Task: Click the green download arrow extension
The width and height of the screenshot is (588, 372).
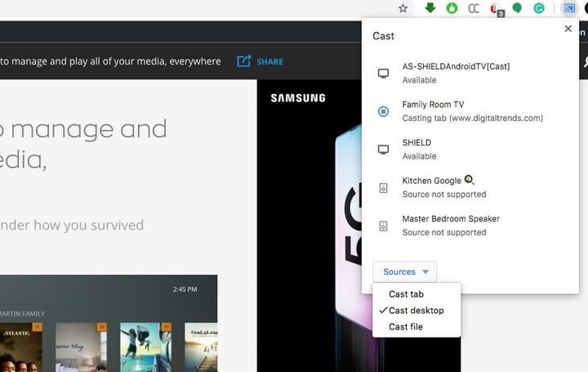Action: 430,8
